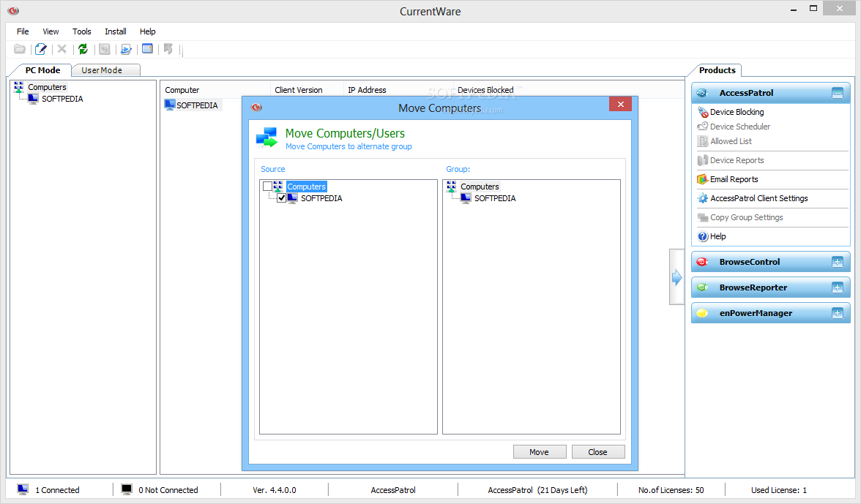Click 'No.of Licenses: 50' status text
861x504 pixels.
coord(671,490)
